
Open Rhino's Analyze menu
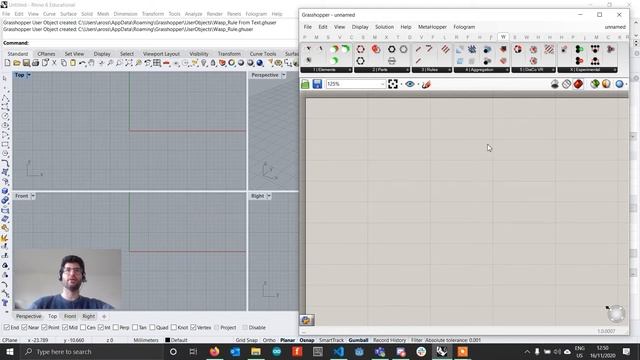click(x=193, y=14)
